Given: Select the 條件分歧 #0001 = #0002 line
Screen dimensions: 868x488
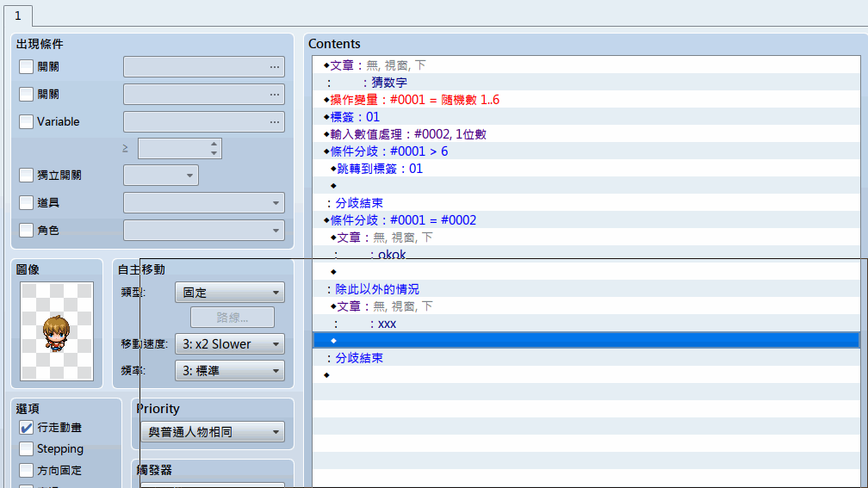Looking at the screenshot, I should (x=586, y=219).
